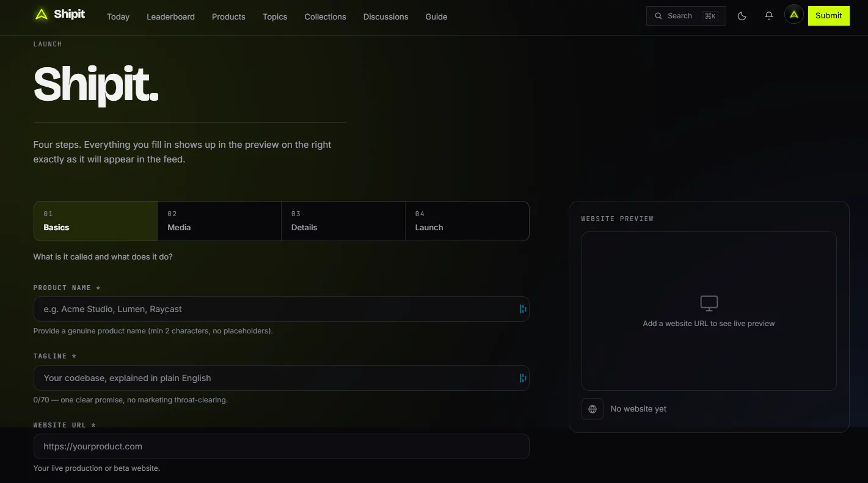Open Collections in the navbar
868x483 pixels.
[x=325, y=16]
